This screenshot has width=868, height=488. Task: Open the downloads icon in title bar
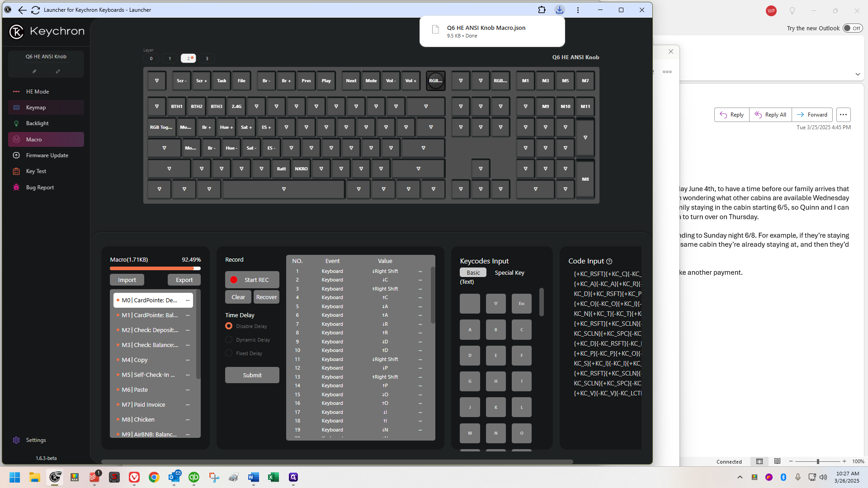[x=560, y=10]
